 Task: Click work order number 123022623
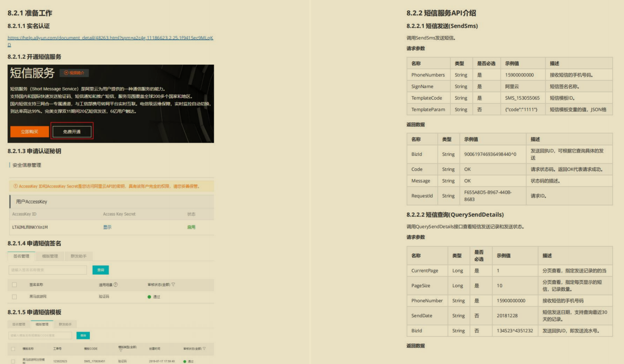click(60, 361)
